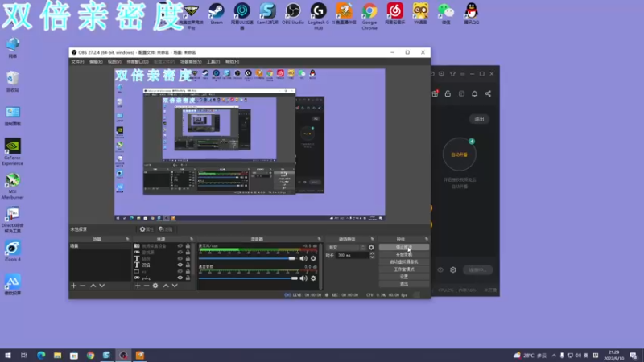Toggle lock of the bottom source row
644x362 pixels.
pyautogui.click(x=188, y=278)
